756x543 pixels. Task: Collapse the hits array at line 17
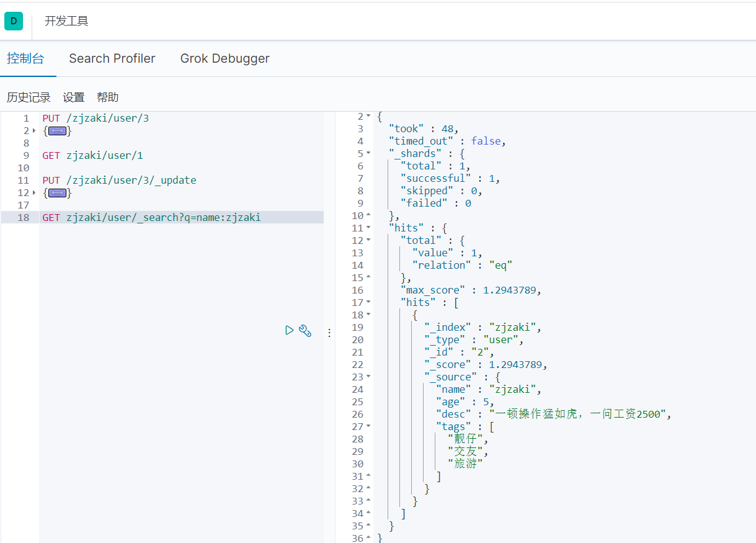pyautogui.click(x=368, y=302)
